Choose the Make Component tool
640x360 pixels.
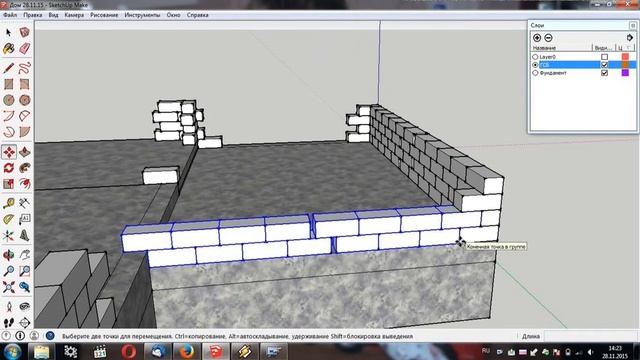(24, 32)
